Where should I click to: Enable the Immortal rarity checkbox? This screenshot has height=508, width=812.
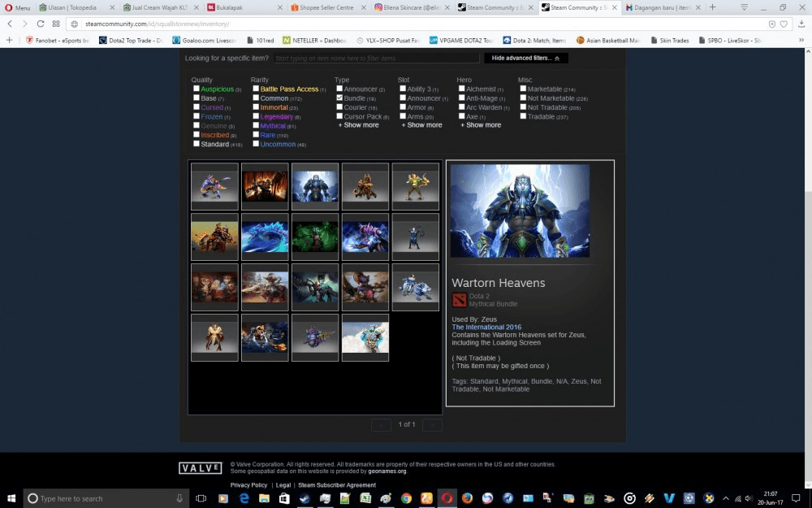point(256,107)
